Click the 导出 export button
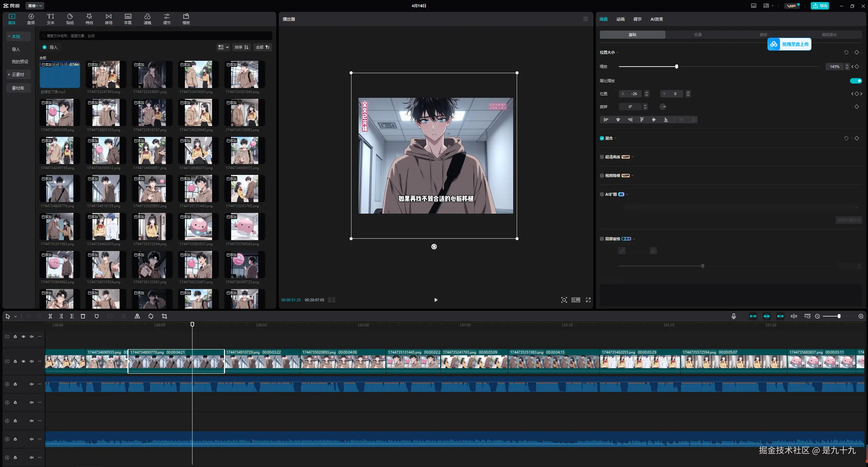868x467 pixels. (x=820, y=6)
